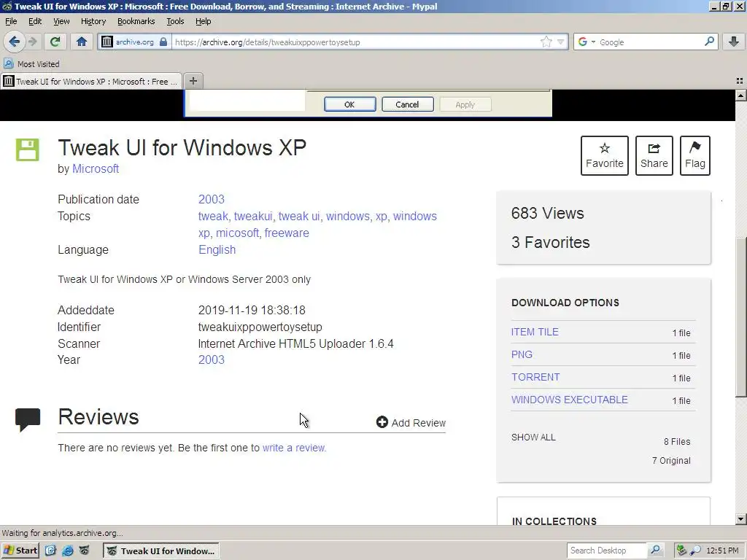Open the Microsoft creator link
Screen dimensions: 747x560
point(96,168)
